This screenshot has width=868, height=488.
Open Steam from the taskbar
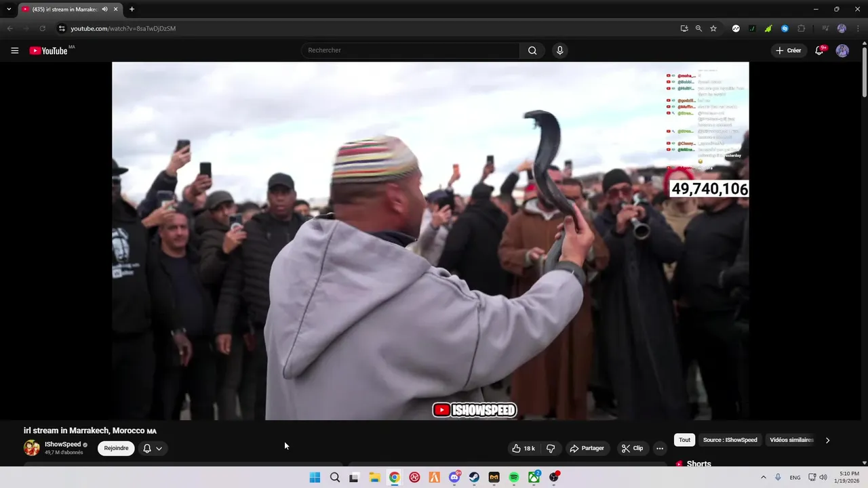[x=474, y=477]
